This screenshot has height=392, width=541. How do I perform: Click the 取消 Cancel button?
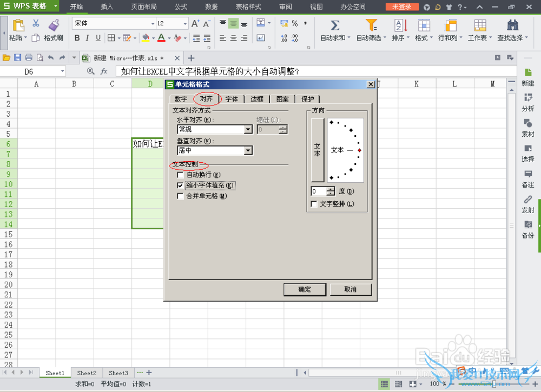[351, 289]
